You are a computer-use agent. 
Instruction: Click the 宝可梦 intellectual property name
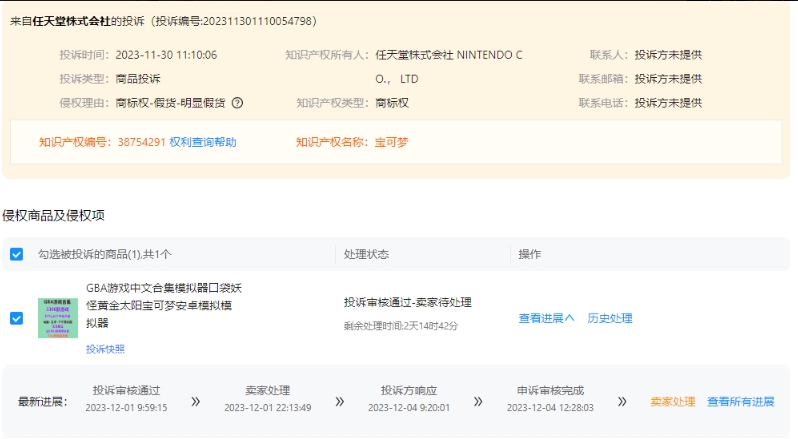(391, 142)
